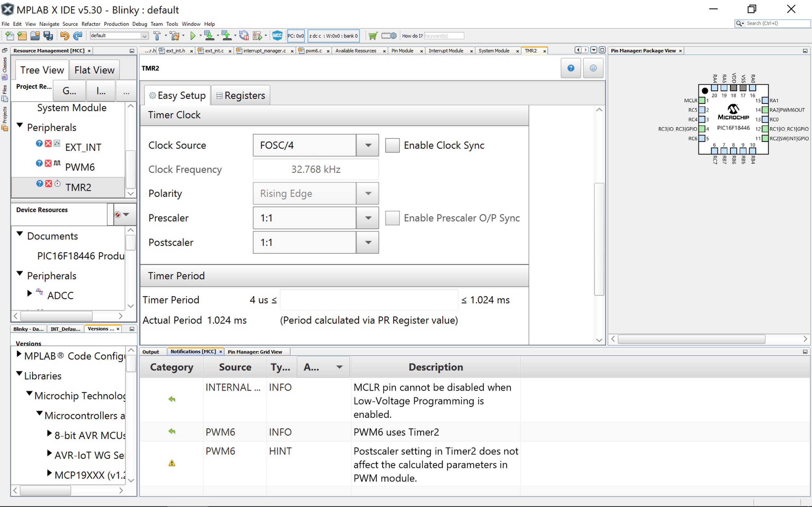Open the Output tab
Screen dimensions: 812x507
tap(151, 352)
